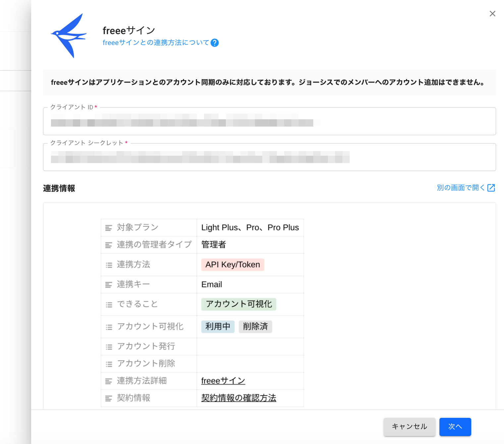The width and height of the screenshot is (504, 444).
Task: Click the API Key/Token tag
Action: click(232, 265)
